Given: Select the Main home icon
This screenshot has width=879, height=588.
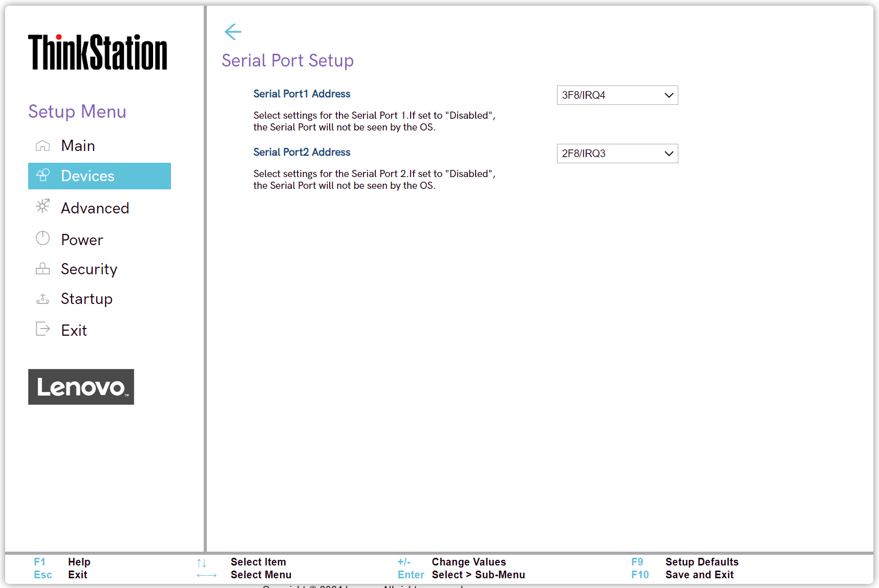Looking at the screenshot, I should tap(43, 145).
